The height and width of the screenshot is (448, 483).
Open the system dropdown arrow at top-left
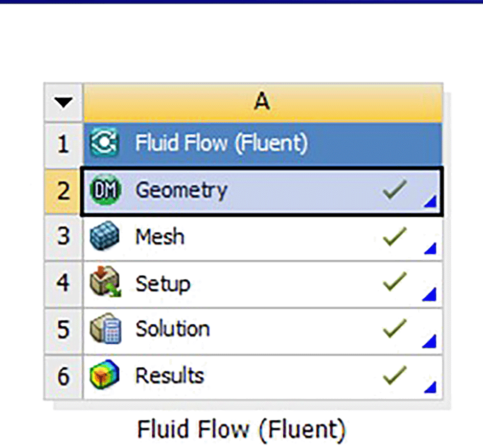63,103
